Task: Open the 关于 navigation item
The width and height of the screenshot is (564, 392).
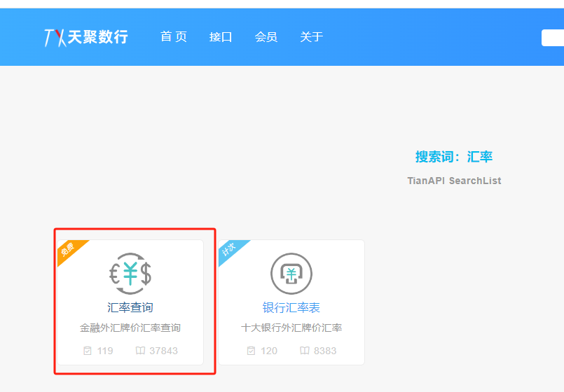Action: 312,36
